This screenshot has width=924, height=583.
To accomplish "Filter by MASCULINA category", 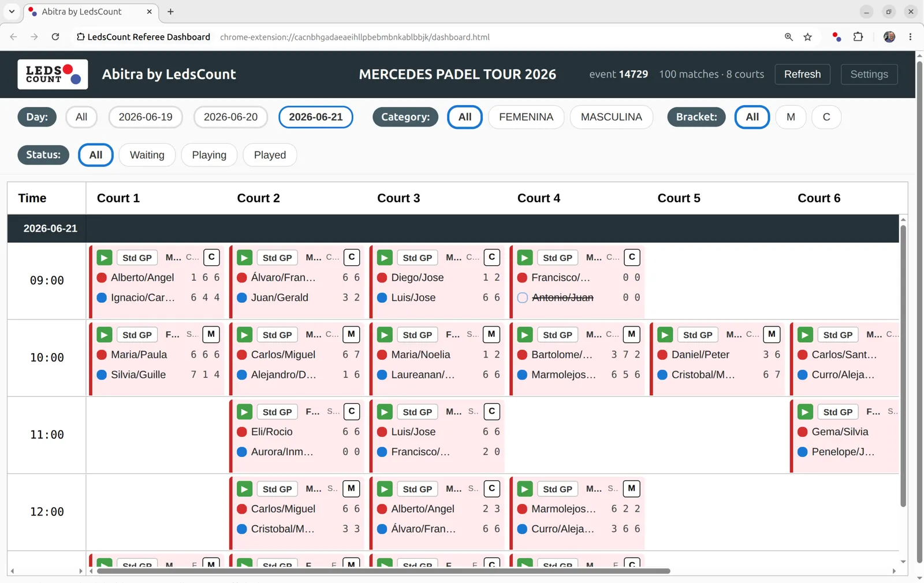I will pos(612,117).
